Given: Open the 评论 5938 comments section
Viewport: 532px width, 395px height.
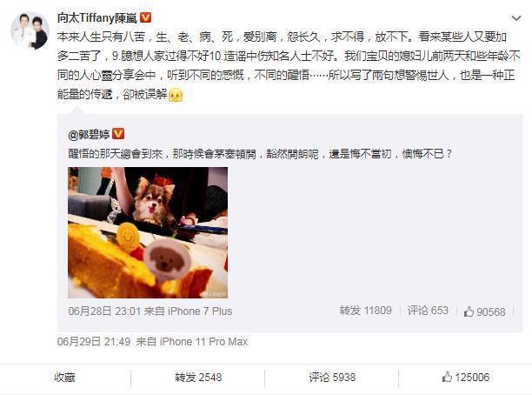Looking at the screenshot, I should tap(332, 378).
